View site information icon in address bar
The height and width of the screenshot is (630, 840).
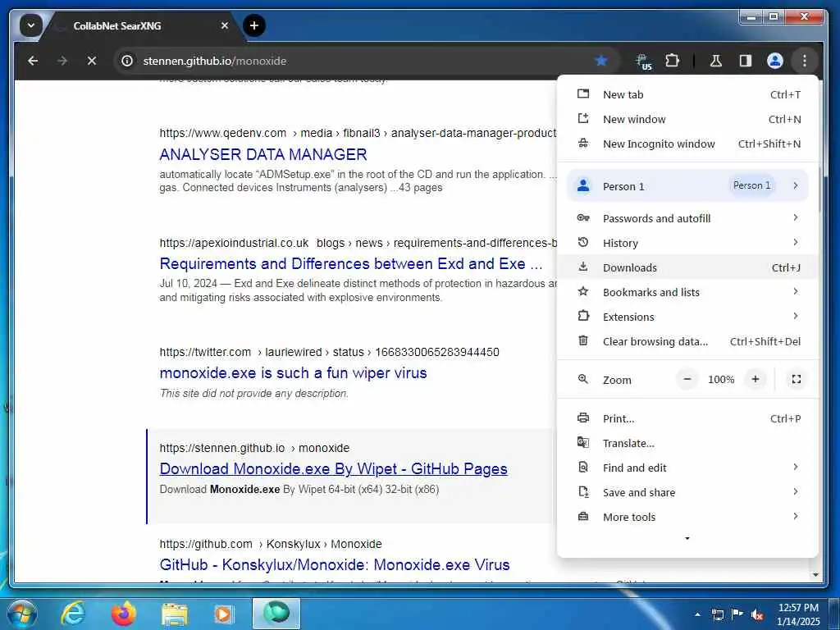pos(127,61)
